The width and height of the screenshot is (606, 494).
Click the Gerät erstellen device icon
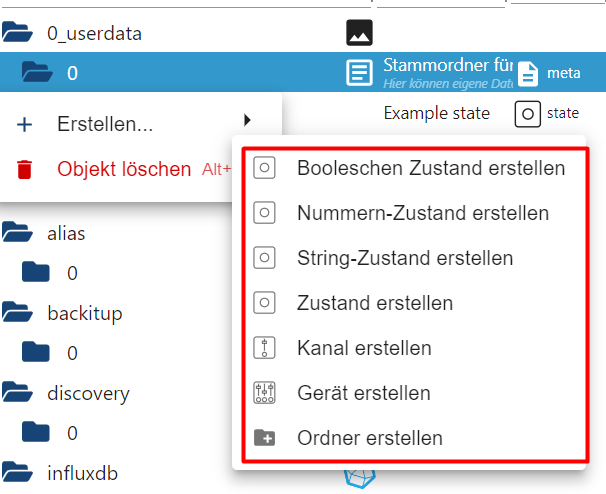point(264,393)
